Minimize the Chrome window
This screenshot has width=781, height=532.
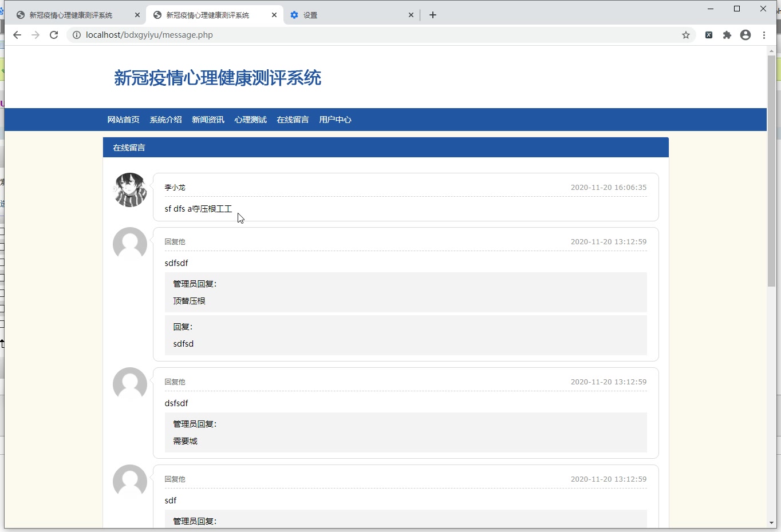(711, 9)
